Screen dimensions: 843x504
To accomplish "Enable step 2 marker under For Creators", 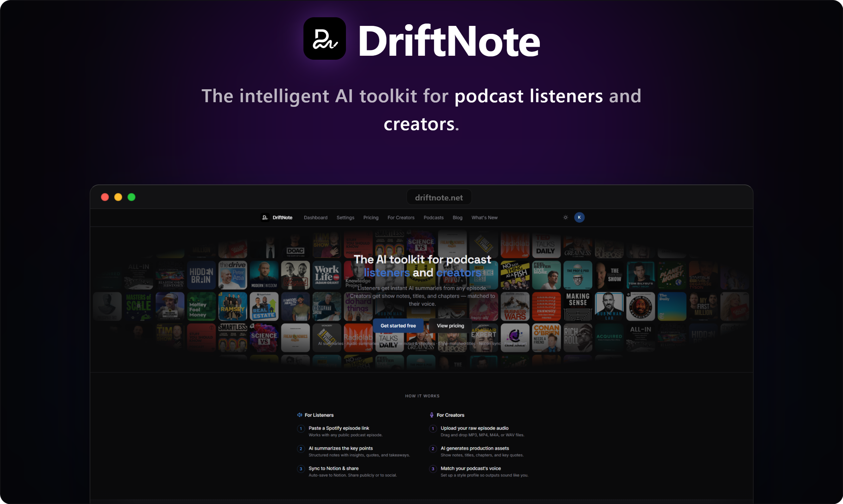I will pyautogui.click(x=433, y=449).
